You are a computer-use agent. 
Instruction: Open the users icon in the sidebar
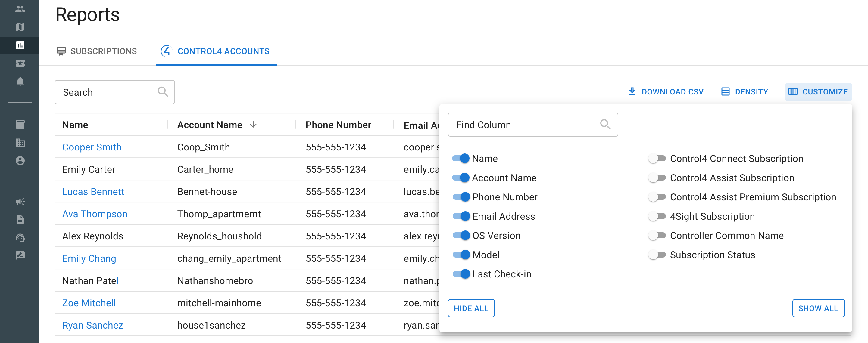pyautogui.click(x=20, y=9)
